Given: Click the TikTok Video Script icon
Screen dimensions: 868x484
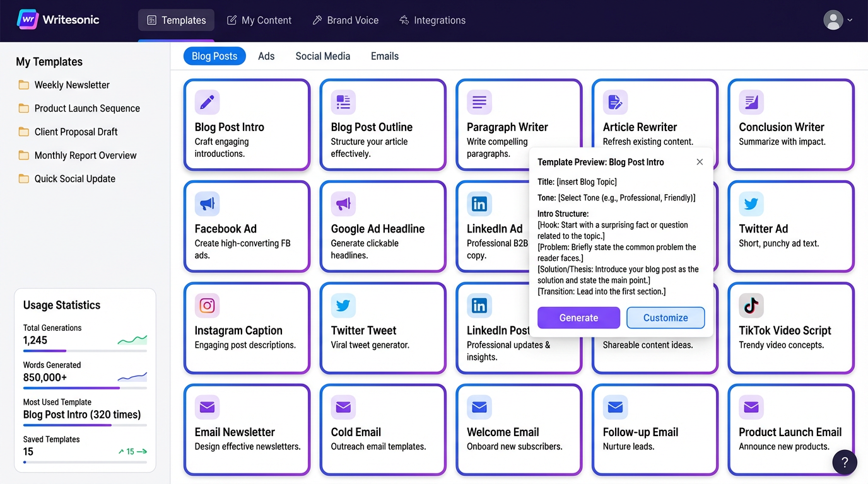Looking at the screenshot, I should pos(751,305).
